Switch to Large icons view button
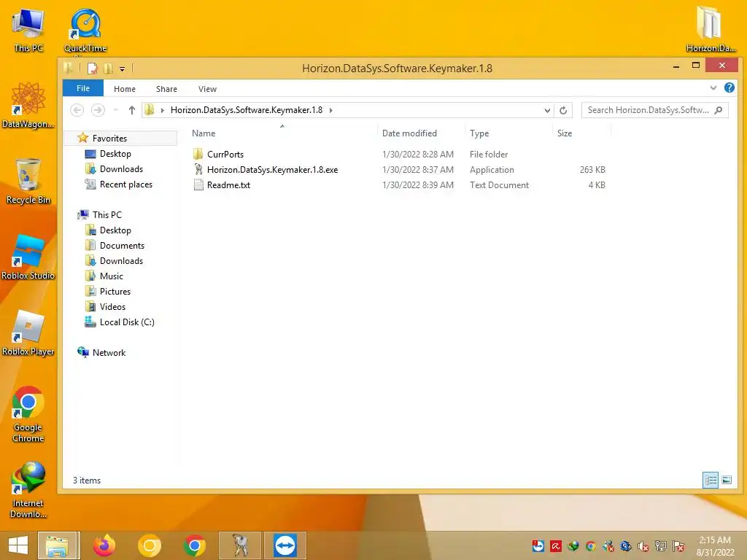Screen dimensions: 747x560 tap(726, 480)
